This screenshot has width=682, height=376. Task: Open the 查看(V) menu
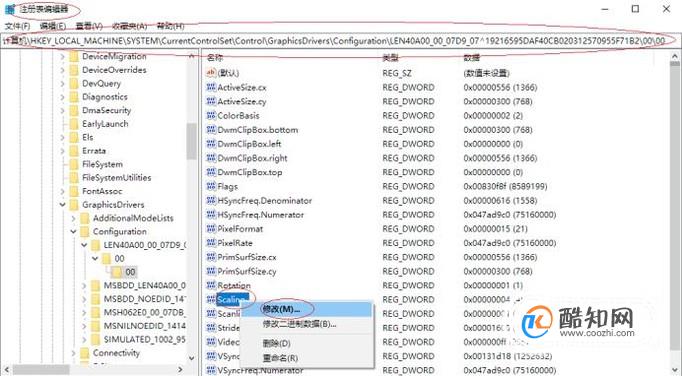[x=89, y=26]
